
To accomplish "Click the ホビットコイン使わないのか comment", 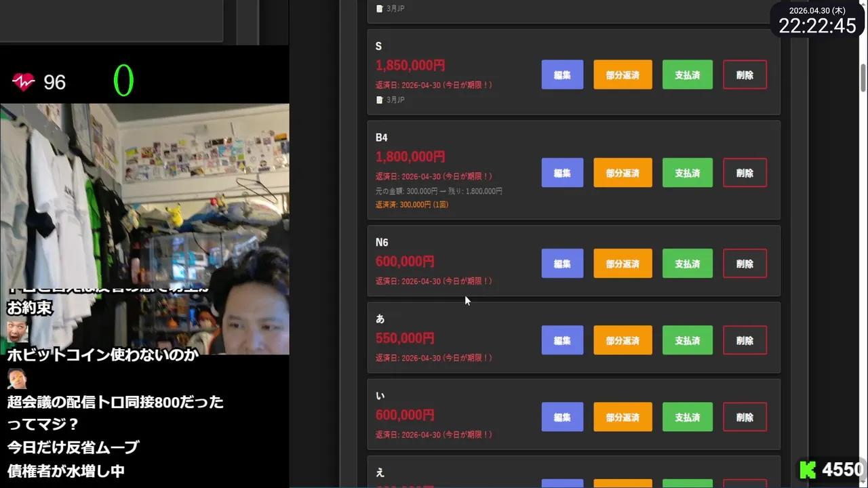I will (102, 354).
